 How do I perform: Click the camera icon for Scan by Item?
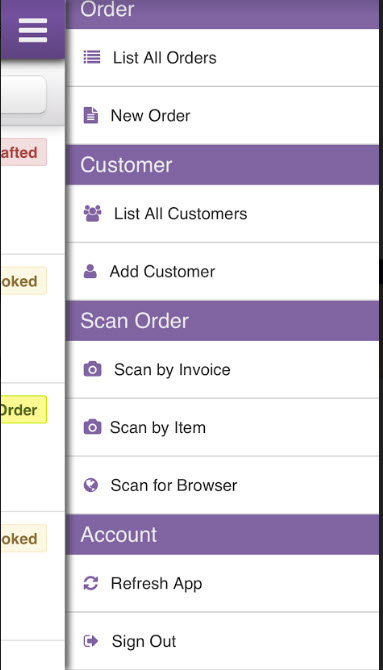(92, 427)
